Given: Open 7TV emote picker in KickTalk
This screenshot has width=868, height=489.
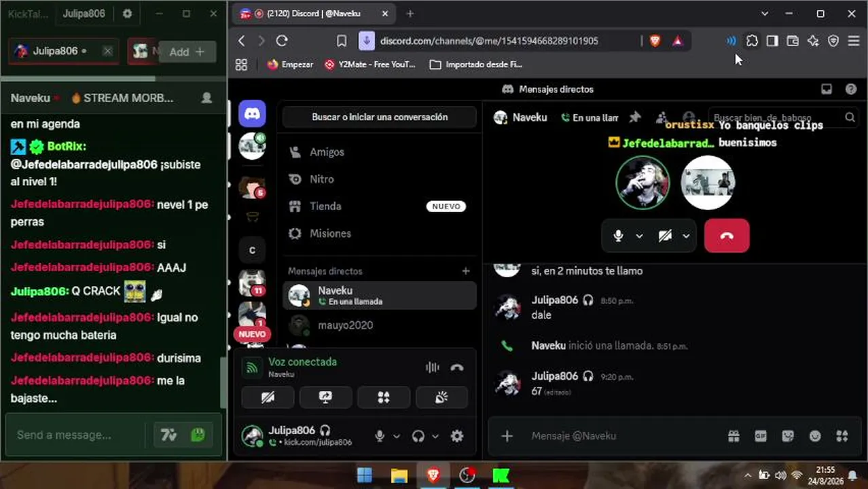Looking at the screenshot, I should tap(168, 435).
